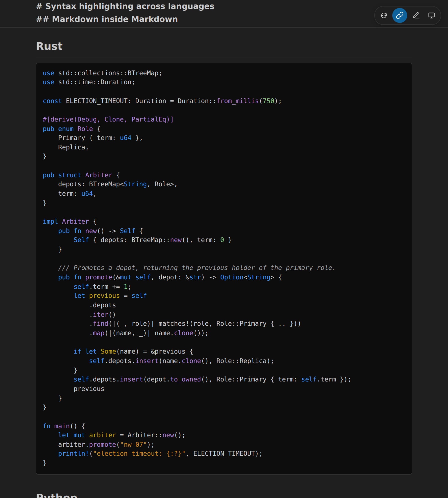This screenshot has height=498, width=448.
Task: Click the 'Replica,' enum variant
Action: (73, 147)
